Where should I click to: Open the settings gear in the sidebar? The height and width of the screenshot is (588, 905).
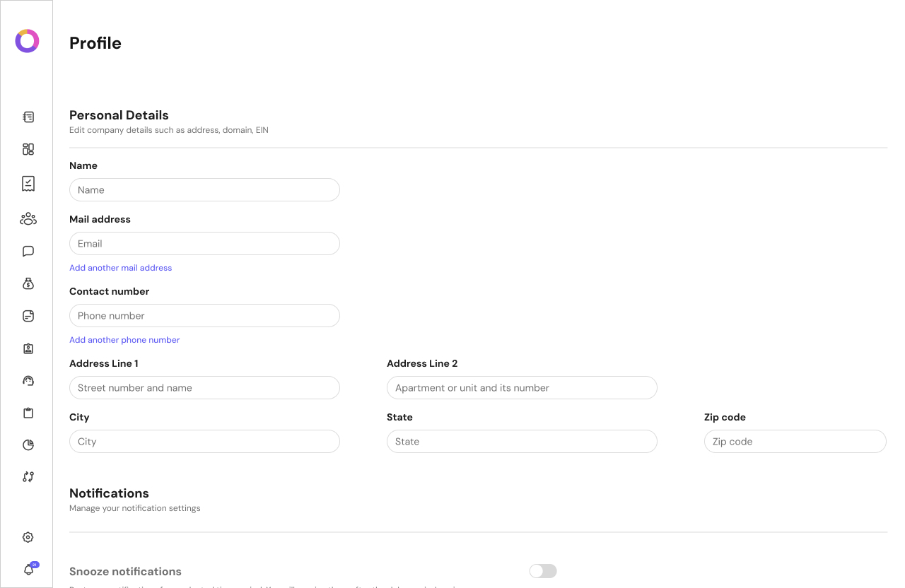tap(28, 537)
